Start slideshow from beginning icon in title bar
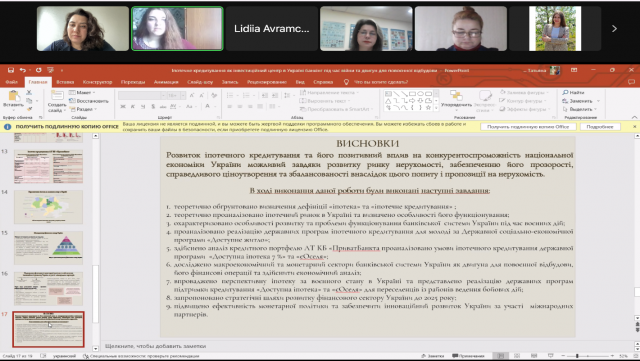Image resolution: width=640 pixels, height=361 pixels. (x=51, y=70)
